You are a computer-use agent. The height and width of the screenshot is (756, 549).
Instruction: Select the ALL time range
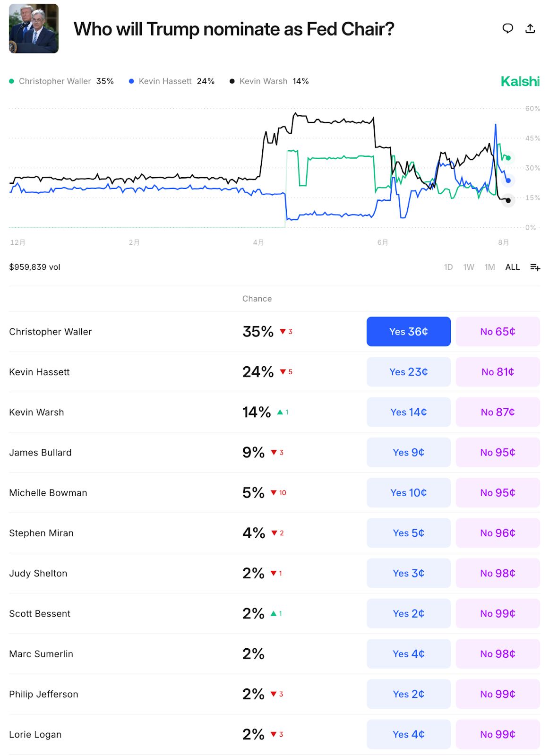pyautogui.click(x=512, y=267)
